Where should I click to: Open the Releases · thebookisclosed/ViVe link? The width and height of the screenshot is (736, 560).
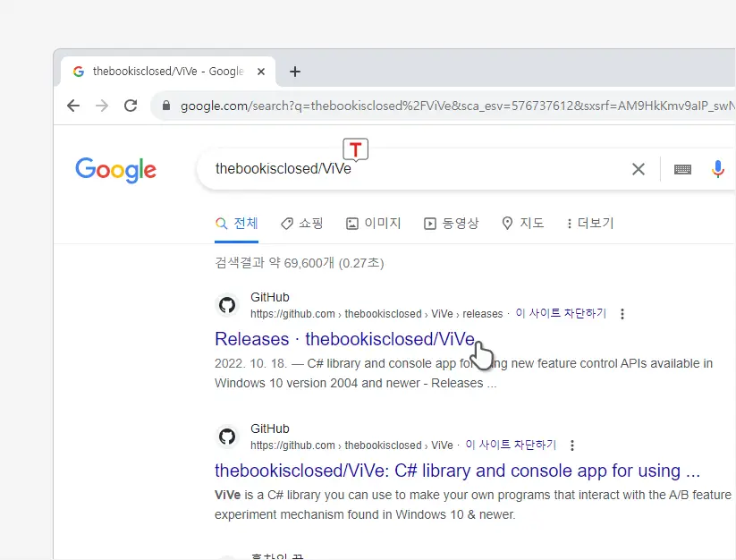pos(344,339)
